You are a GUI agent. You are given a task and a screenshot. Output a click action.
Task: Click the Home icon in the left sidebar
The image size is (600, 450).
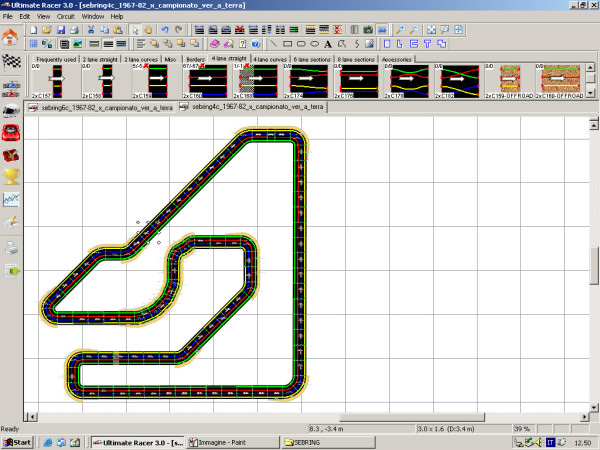point(12,36)
